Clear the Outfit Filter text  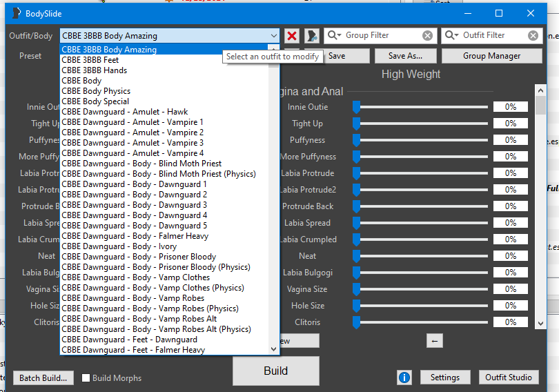point(533,36)
